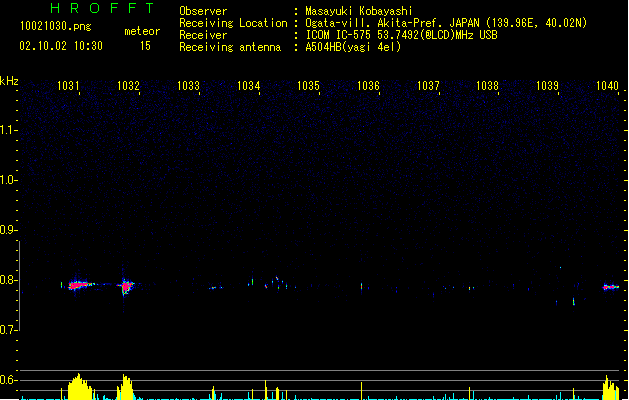The image size is (629, 400).
Task: Click the 1032 time axis marker
Action: [x=128, y=86]
